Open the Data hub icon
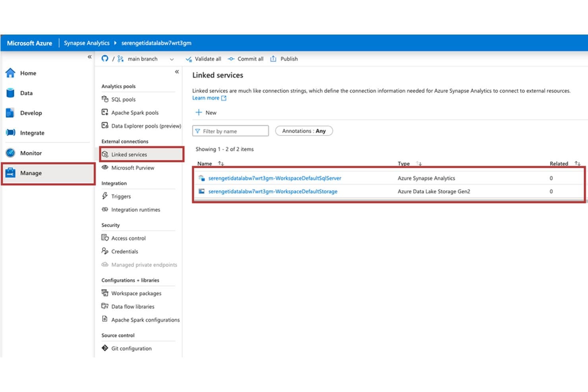The height and width of the screenshot is (392, 588). point(10,93)
